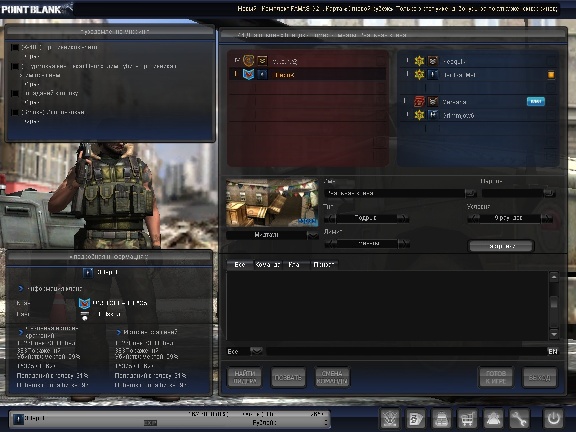This screenshot has height=432, width=576.
Task: Click the chat scrollbar down arrow
Action: 554,334
